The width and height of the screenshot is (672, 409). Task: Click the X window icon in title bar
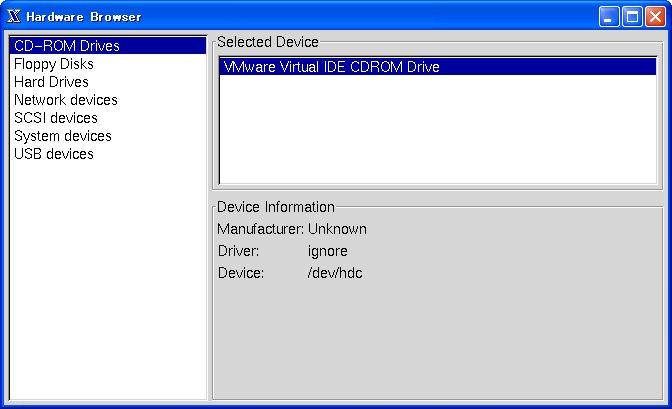click(x=14, y=16)
